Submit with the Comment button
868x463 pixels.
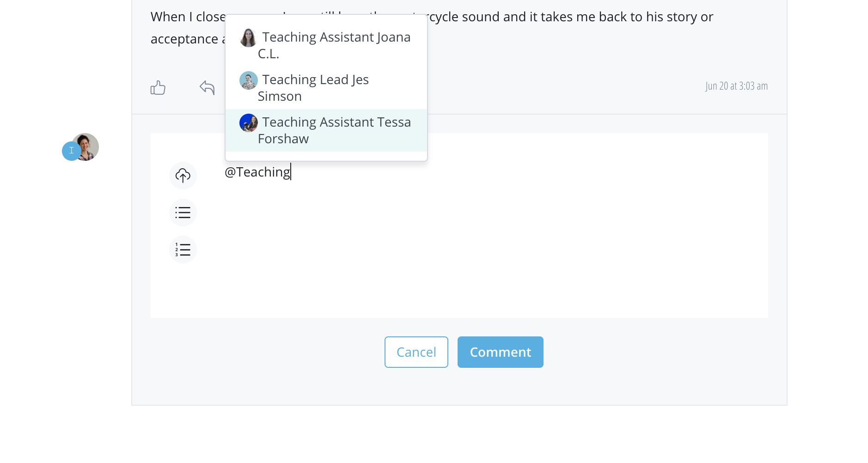pos(500,352)
